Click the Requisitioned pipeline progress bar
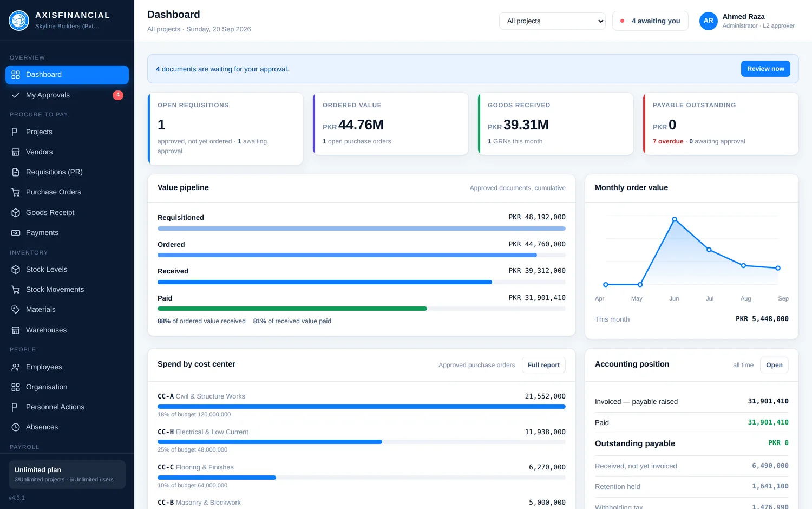The height and width of the screenshot is (509, 812). (x=362, y=229)
